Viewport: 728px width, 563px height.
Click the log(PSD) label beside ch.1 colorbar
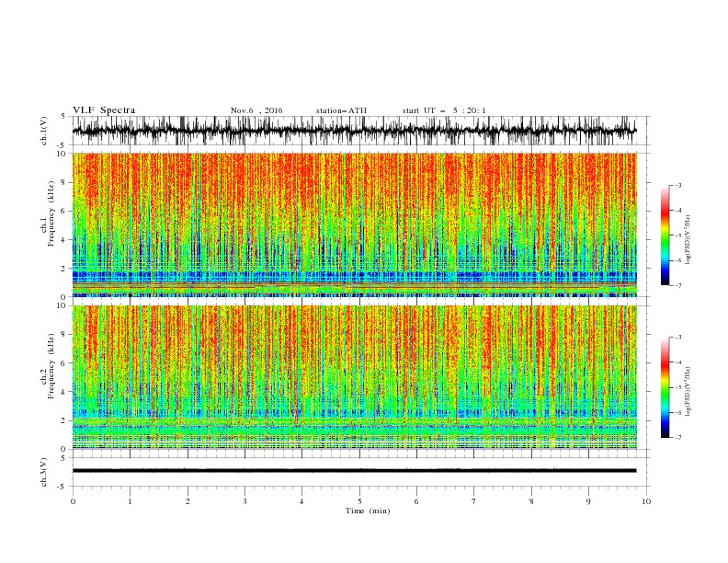pos(688,240)
